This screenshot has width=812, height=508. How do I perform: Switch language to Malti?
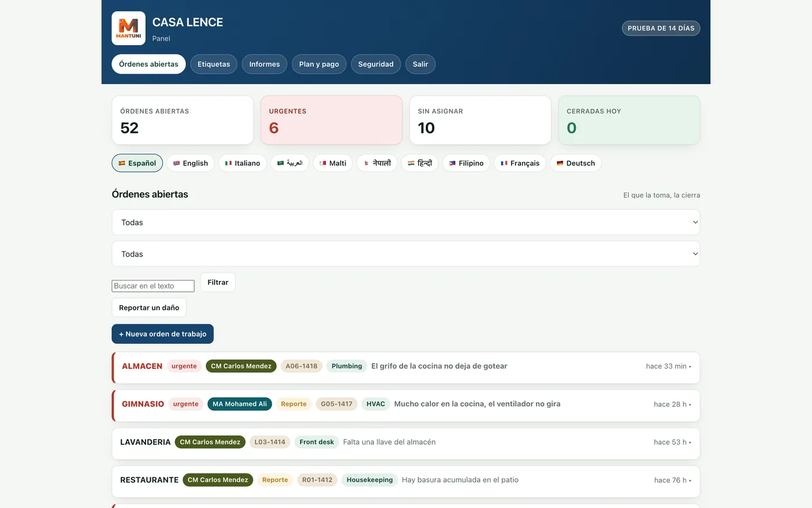[333, 163]
